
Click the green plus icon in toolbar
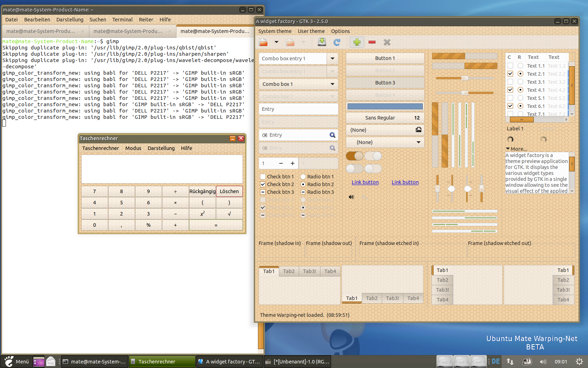(357, 42)
